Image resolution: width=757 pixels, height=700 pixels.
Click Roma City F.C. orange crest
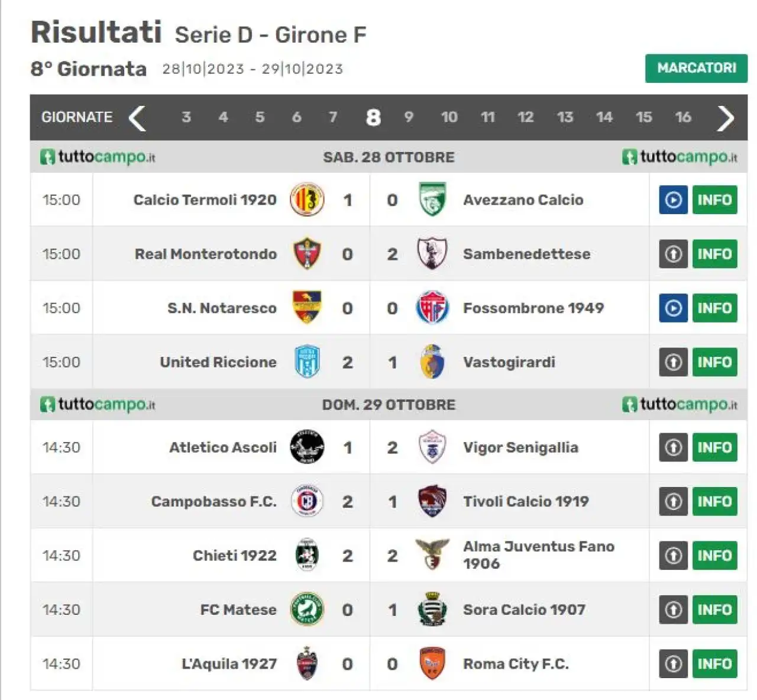(x=432, y=663)
